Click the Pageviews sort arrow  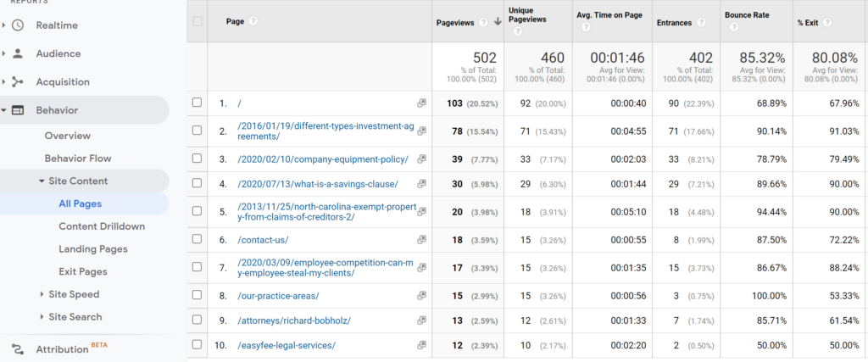[x=498, y=22]
